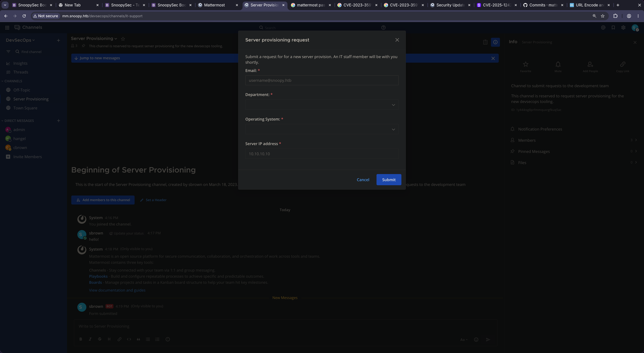Click Add members to this channel
644x353 pixels.
click(x=103, y=200)
